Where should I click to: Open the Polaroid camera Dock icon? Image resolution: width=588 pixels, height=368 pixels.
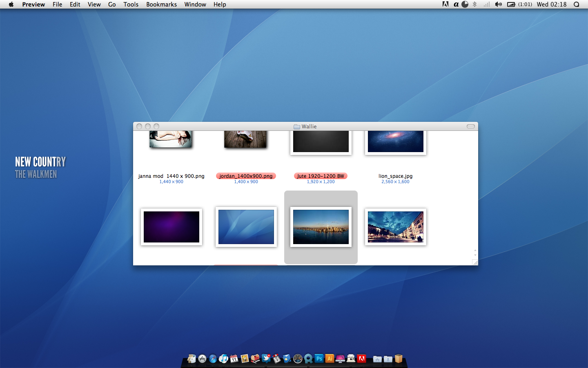351,359
